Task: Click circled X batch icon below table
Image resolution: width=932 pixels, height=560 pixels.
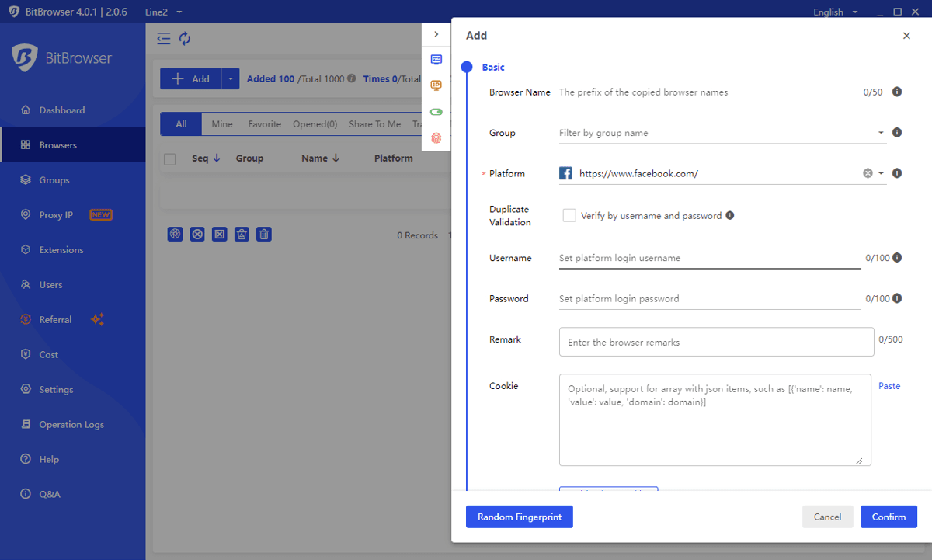Action: coord(197,234)
